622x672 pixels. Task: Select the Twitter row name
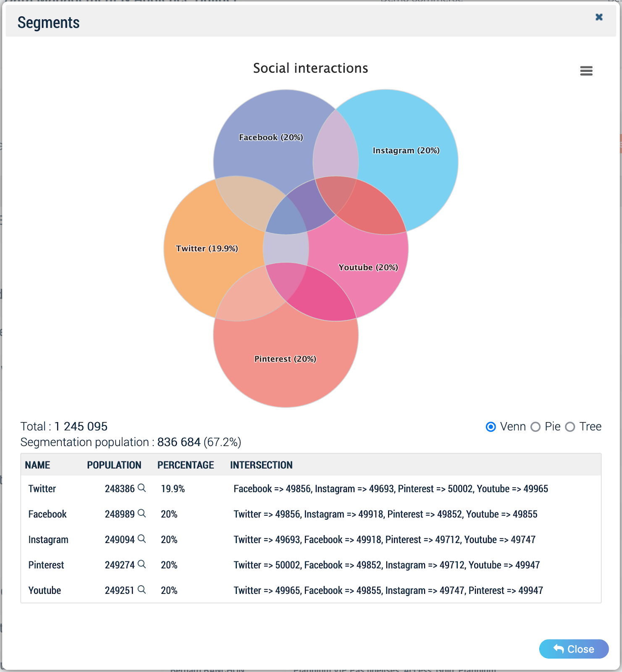point(42,489)
